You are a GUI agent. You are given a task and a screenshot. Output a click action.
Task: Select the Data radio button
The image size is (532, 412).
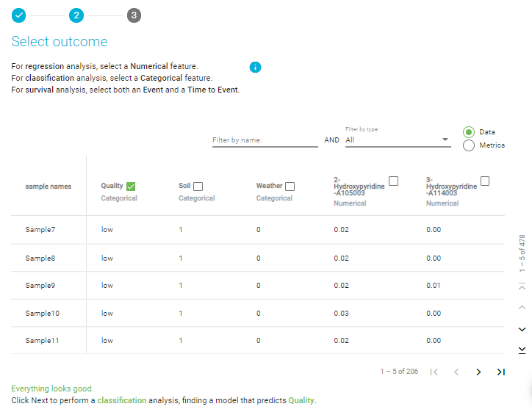coord(469,132)
